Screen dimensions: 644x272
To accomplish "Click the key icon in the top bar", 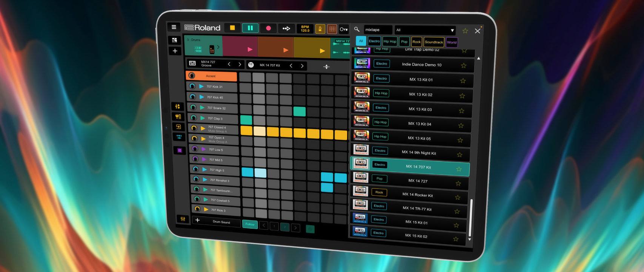I will click(x=343, y=29).
